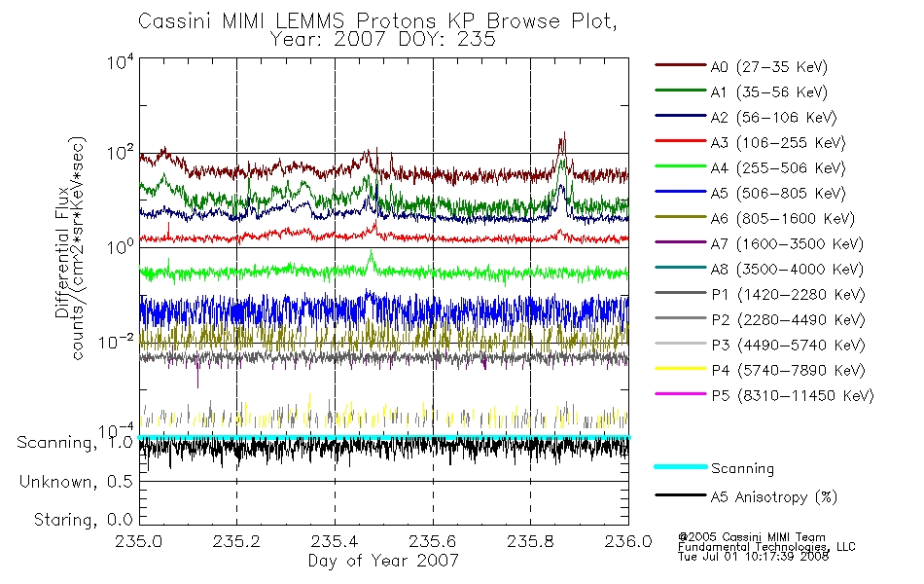The image size is (924, 584).
Task: Click the Staring, 0.0 axis label
Action: (x=83, y=520)
